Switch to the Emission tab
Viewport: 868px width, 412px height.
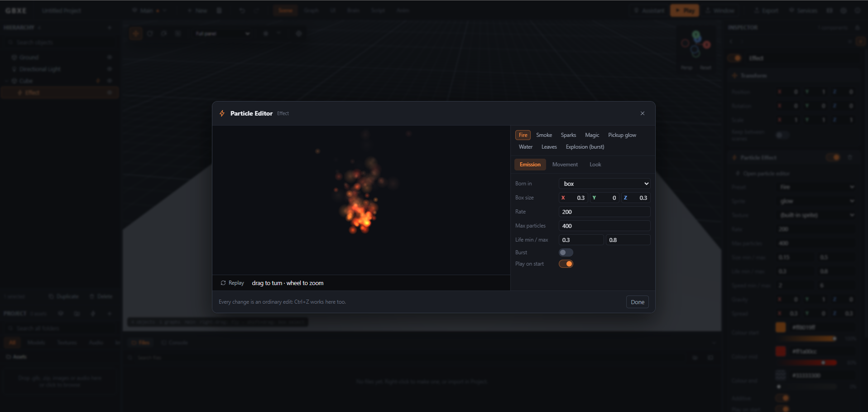(x=530, y=165)
